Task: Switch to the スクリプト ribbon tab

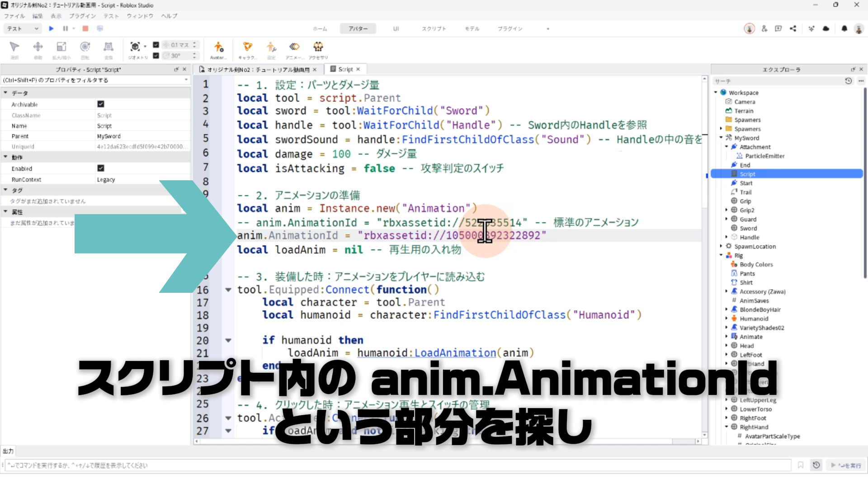Action: (434, 28)
